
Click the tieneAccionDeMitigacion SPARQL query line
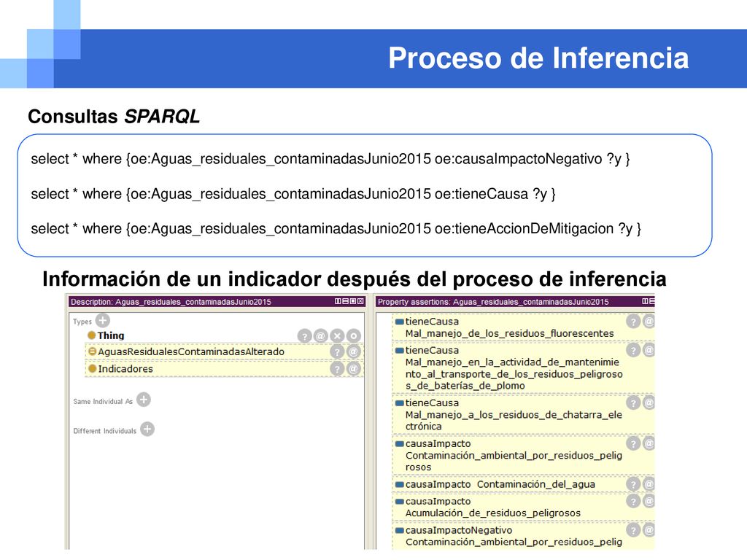click(336, 228)
